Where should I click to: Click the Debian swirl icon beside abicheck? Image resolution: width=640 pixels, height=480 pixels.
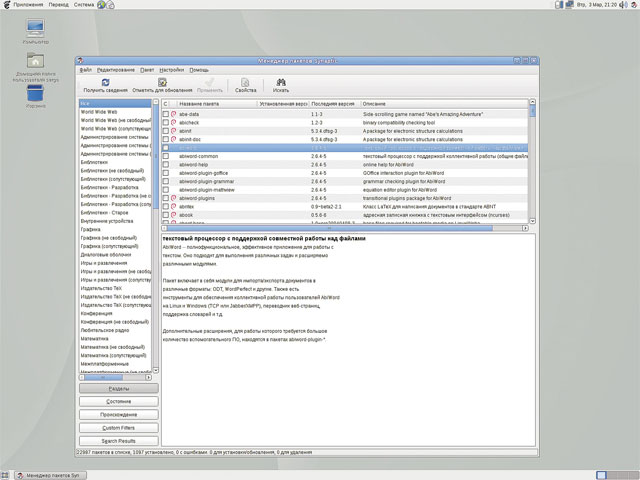(173, 122)
